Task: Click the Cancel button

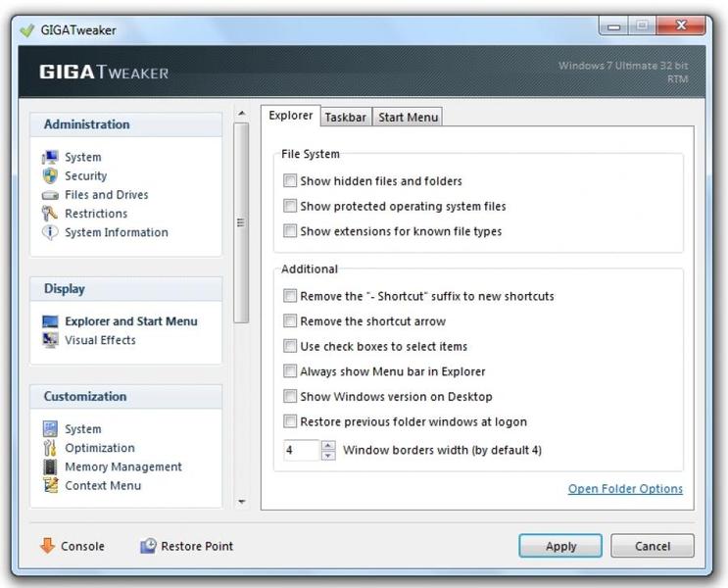Action: click(653, 546)
